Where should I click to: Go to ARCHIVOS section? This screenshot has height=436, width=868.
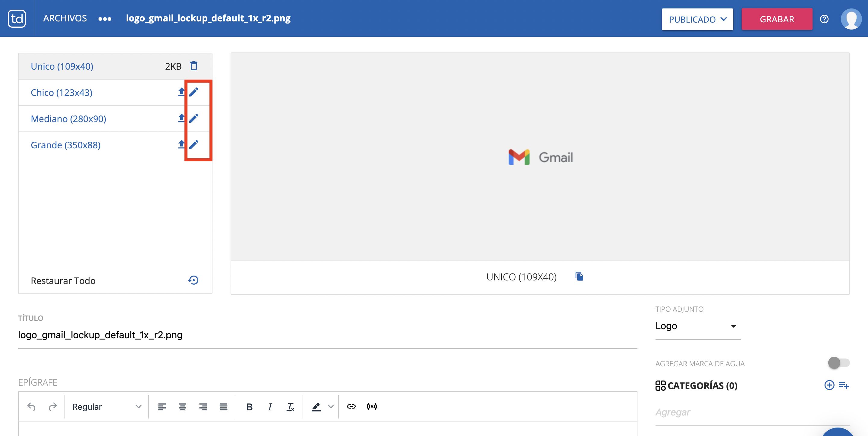65,19
